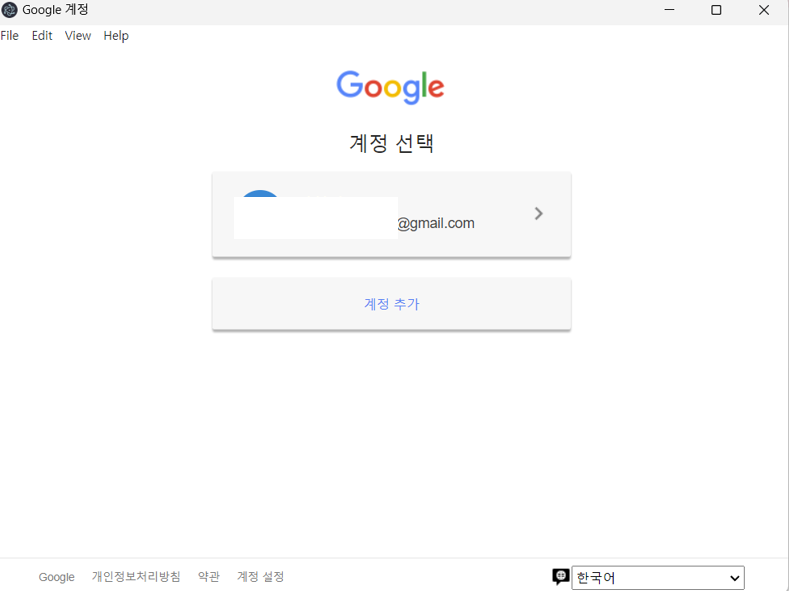Open the 한국어 language dropdown
Viewport: 789px width, 591px height.
click(x=658, y=577)
